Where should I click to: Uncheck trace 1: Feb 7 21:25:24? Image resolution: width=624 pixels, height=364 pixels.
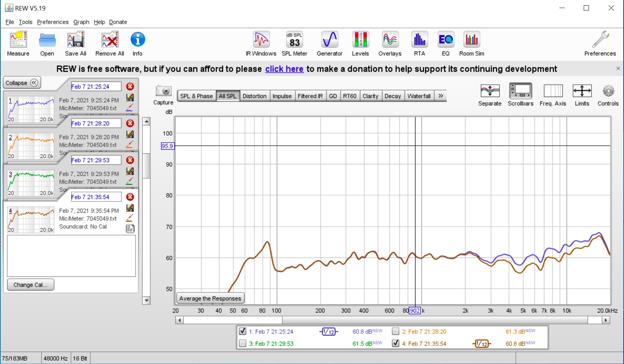pyautogui.click(x=243, y=331)
